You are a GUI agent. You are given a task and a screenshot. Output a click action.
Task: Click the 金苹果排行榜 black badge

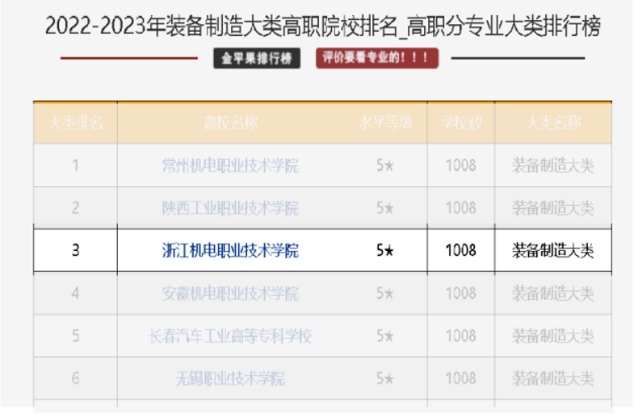tap(257, 58)
